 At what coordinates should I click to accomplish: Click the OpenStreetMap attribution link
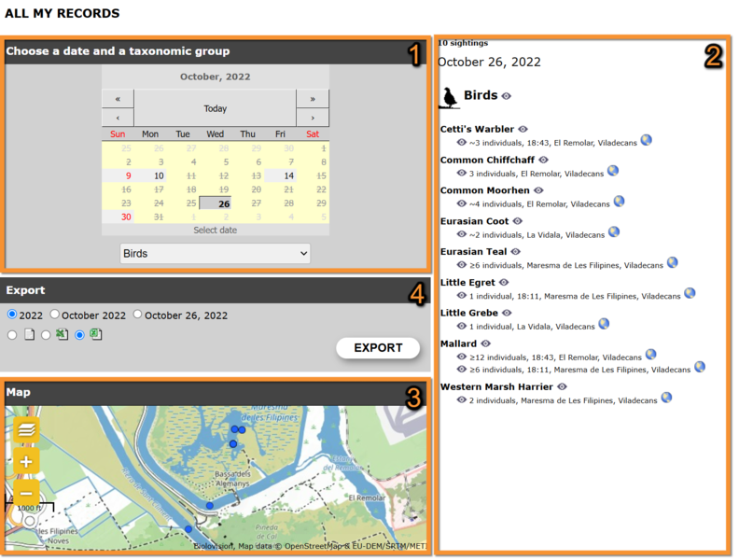pos(318,546)
